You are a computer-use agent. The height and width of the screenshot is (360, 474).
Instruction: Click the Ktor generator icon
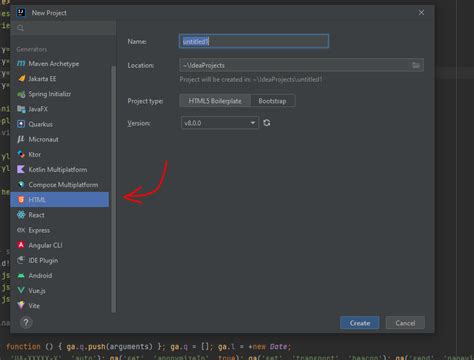tap(21, 154)
